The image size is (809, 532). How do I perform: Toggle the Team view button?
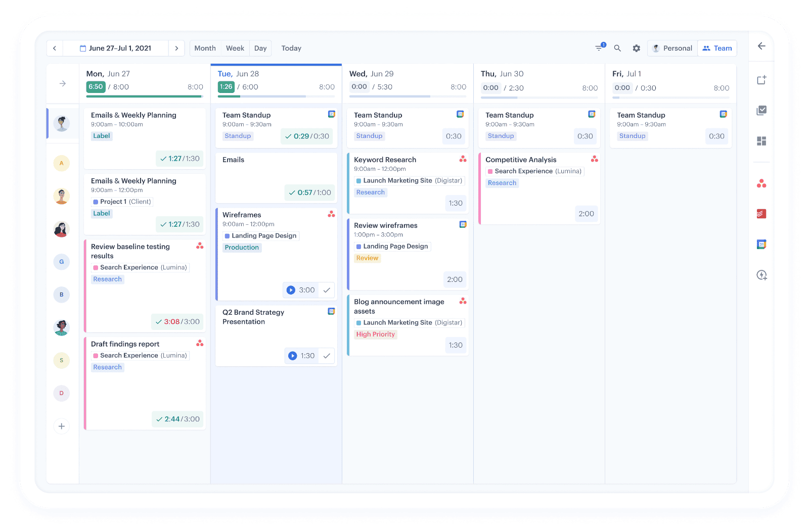717,48
